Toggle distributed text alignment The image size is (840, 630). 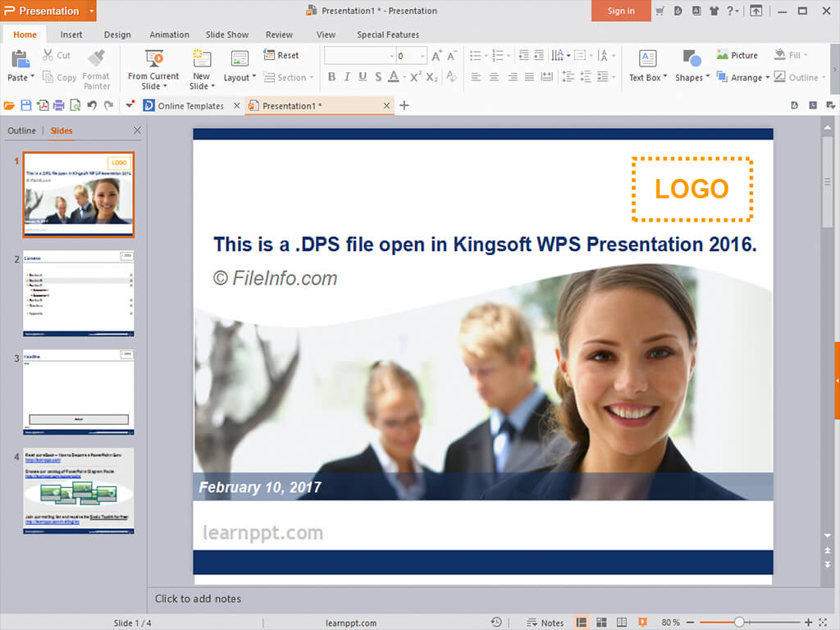click(x=547, y=77)
